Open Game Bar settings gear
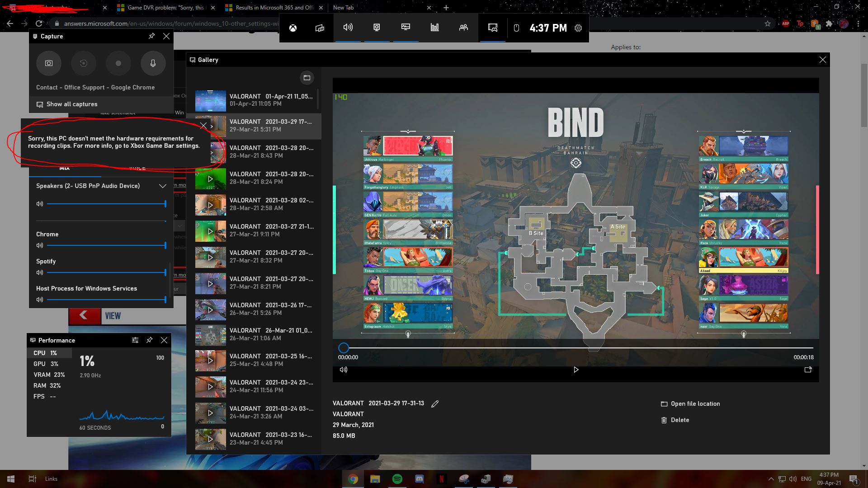The width and height of the screenshot is (868, 488). click(x=578, y=28)
